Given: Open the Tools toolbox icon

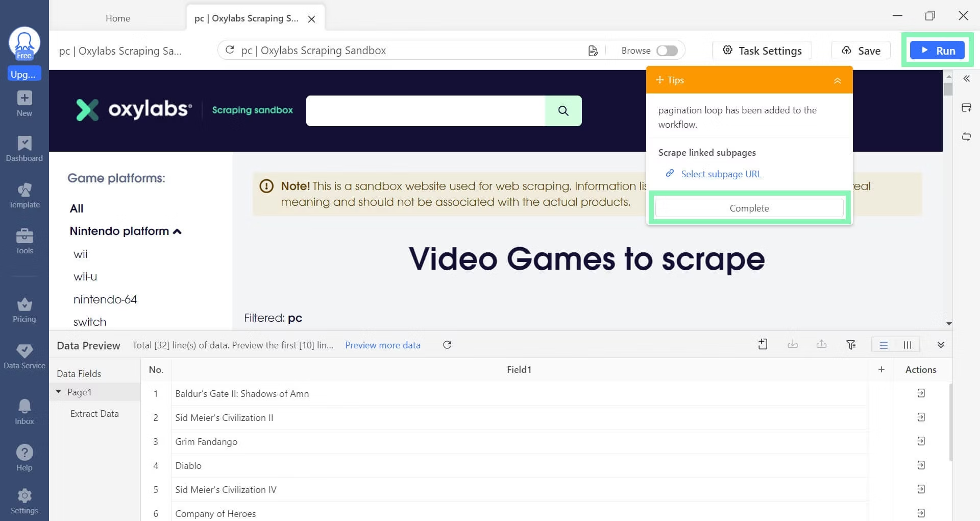Looking at the screenshot, I should [24, 241].
